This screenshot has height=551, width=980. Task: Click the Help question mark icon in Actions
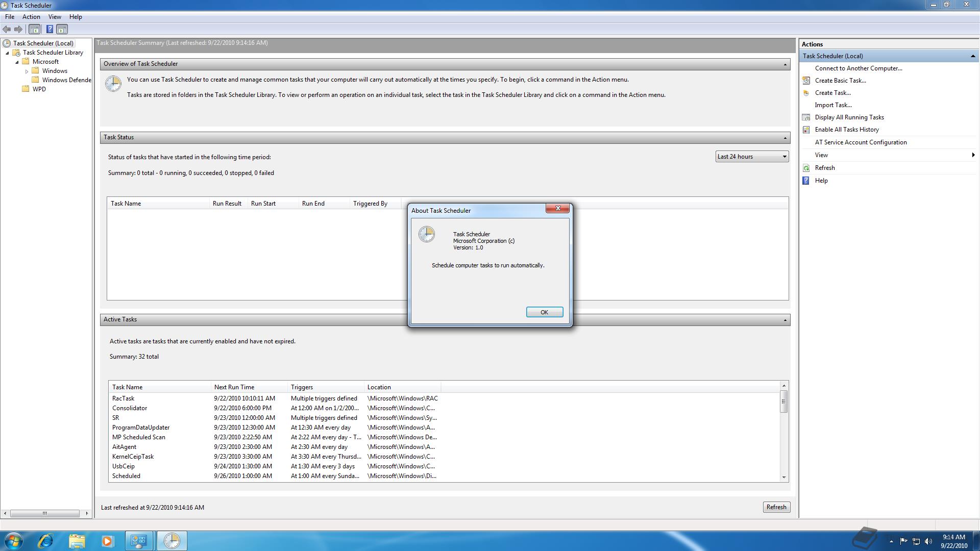click(x=806, y=181)
